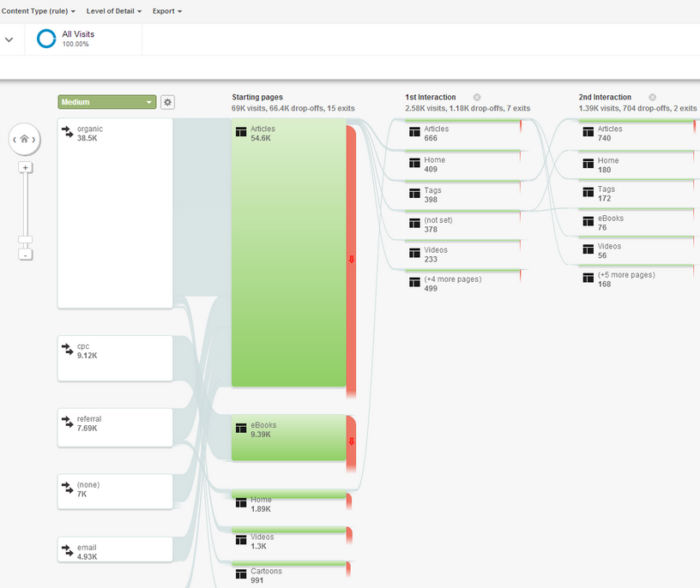Image resolution: width=700 pixels, height=588 pixels.
Task: Click the arrow icon beside the cpc node
Action: point(68,348)
